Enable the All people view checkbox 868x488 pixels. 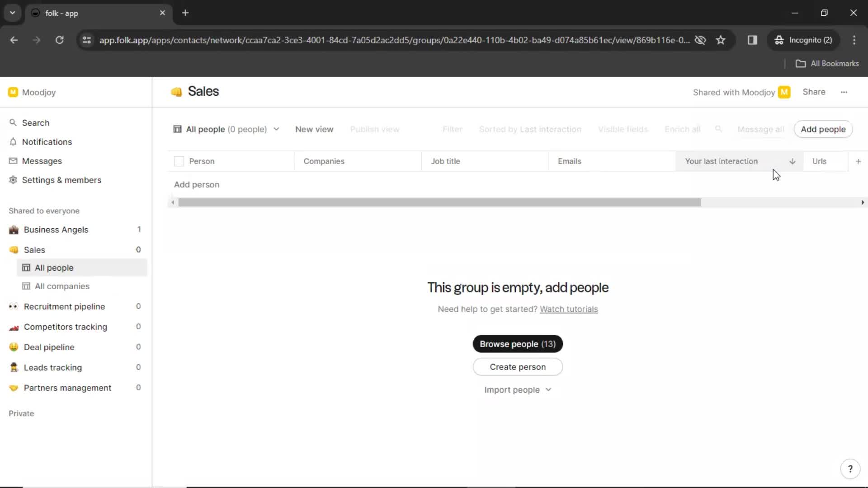(x=179, y=161)
